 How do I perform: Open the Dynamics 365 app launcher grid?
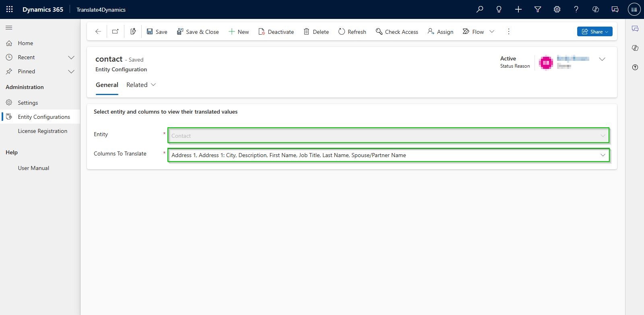[10, 9]
